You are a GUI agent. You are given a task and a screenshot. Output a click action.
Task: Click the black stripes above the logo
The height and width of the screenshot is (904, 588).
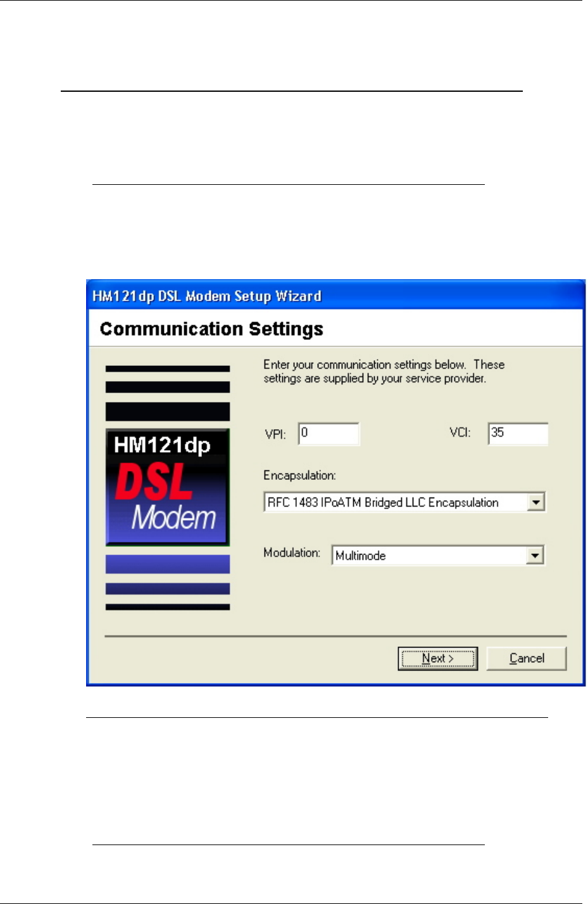point(167,393)
